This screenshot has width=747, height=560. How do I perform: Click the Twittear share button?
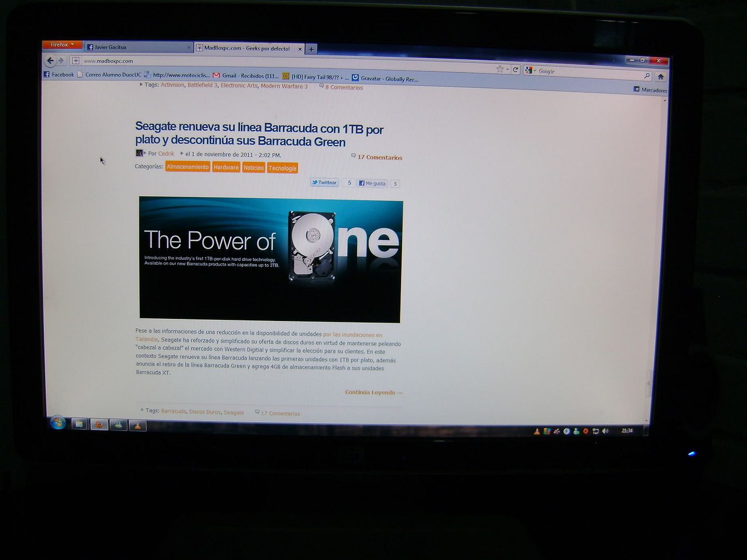click(x=325, y=183)
